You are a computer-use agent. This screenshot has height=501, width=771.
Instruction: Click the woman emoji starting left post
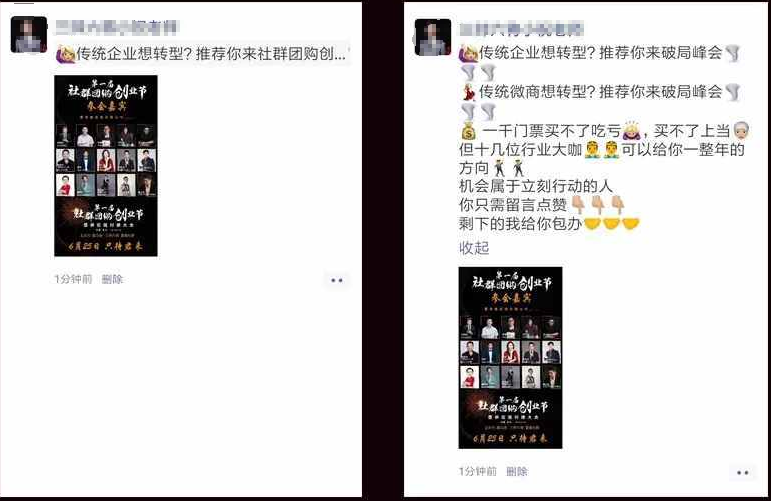pos(66,54)
